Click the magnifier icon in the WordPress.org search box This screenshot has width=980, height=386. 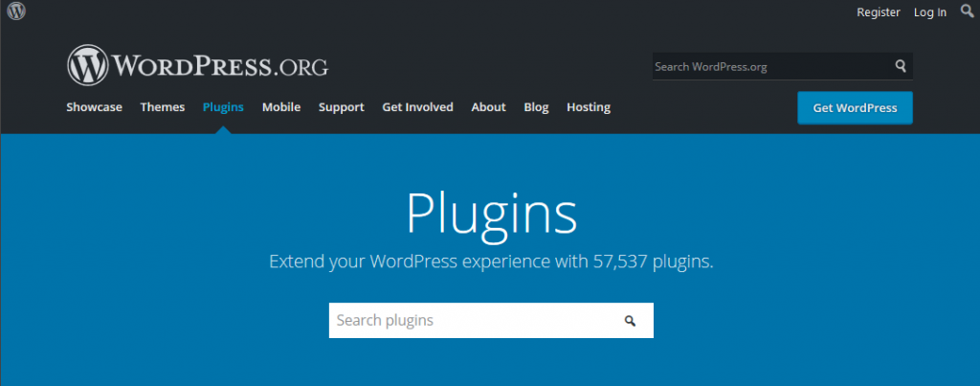coord(900,67)
